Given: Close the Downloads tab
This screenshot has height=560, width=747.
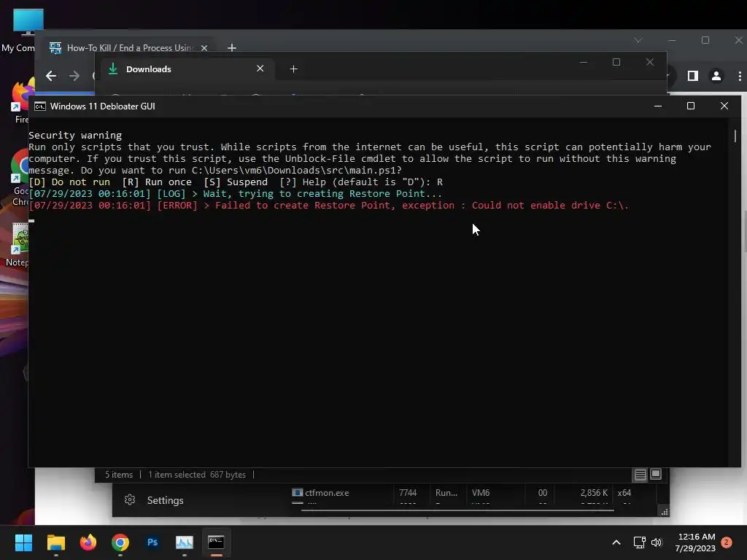Looking at the screenshot, I should coord(260,69).
